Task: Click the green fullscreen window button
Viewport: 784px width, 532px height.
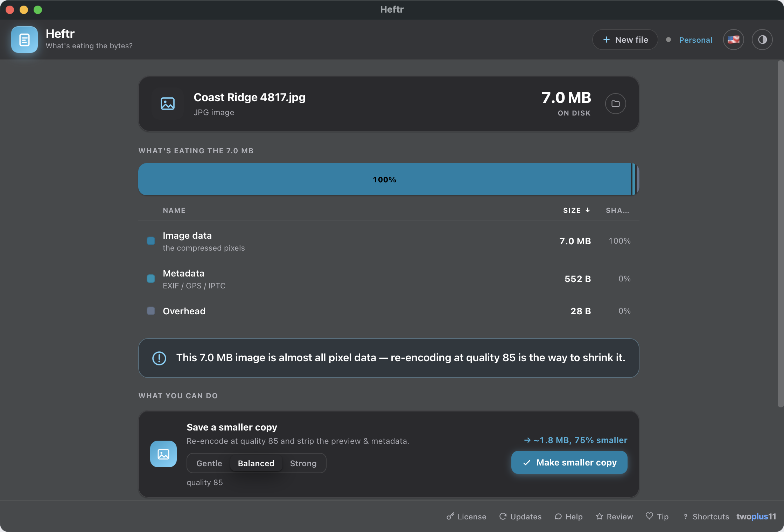Action: pyautogui.click(x=38, y=10)
